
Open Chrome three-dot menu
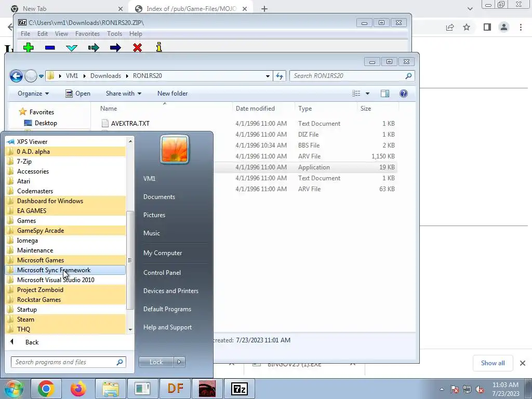tap(521, 27)
